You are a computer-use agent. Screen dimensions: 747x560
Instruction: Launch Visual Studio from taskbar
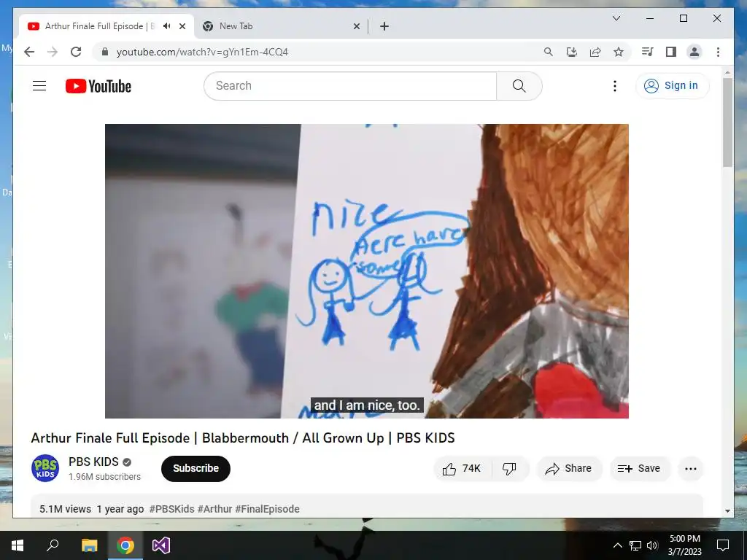161,545
